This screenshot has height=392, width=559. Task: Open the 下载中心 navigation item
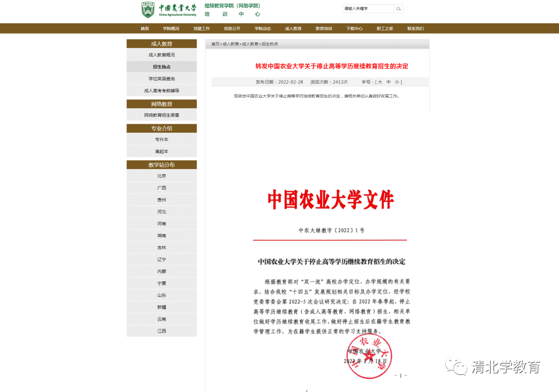pos(355,28)
